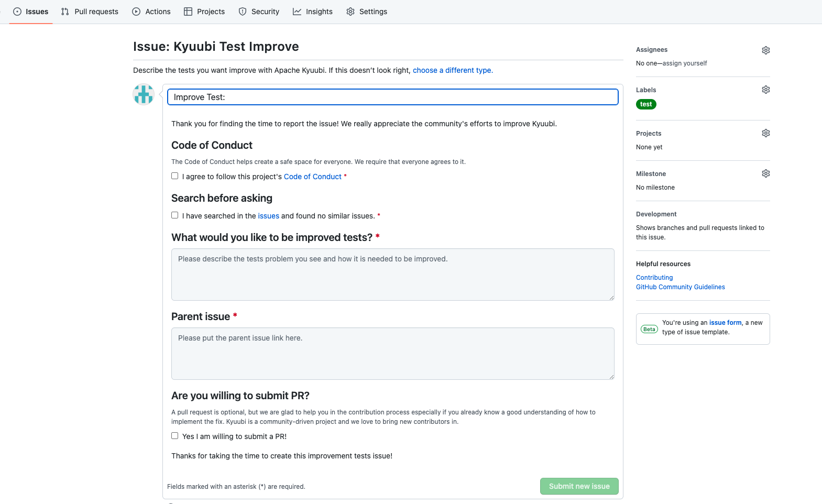Open the Labels gear settings
The height and width of the screenshot is (504, 822).
765,90
